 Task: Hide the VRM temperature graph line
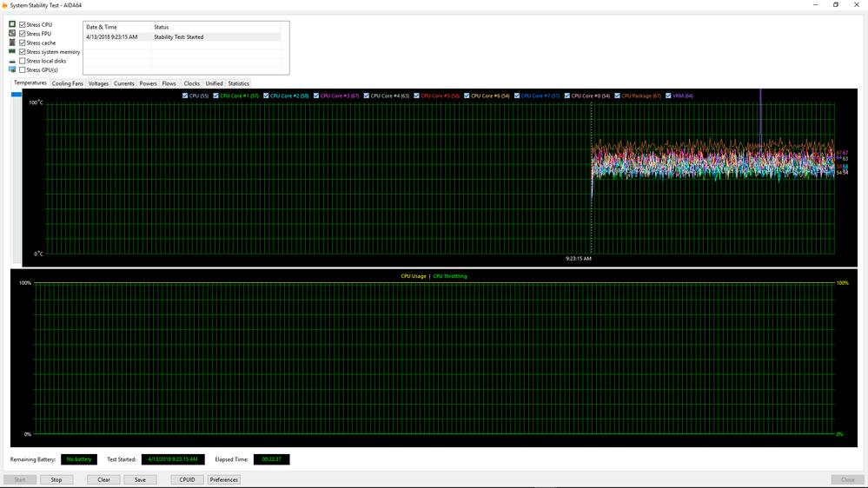pos(668,96)
